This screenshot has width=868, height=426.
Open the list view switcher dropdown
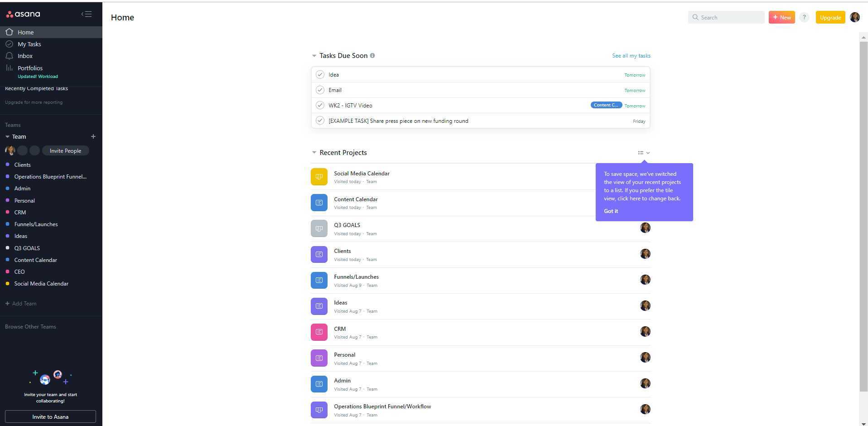click(644, 153)
